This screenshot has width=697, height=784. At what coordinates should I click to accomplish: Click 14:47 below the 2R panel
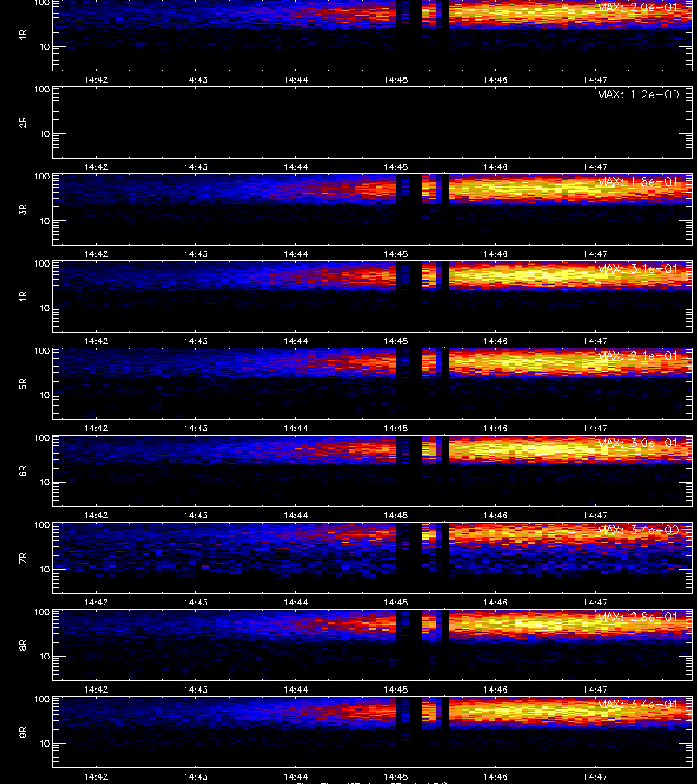[595, 166]
